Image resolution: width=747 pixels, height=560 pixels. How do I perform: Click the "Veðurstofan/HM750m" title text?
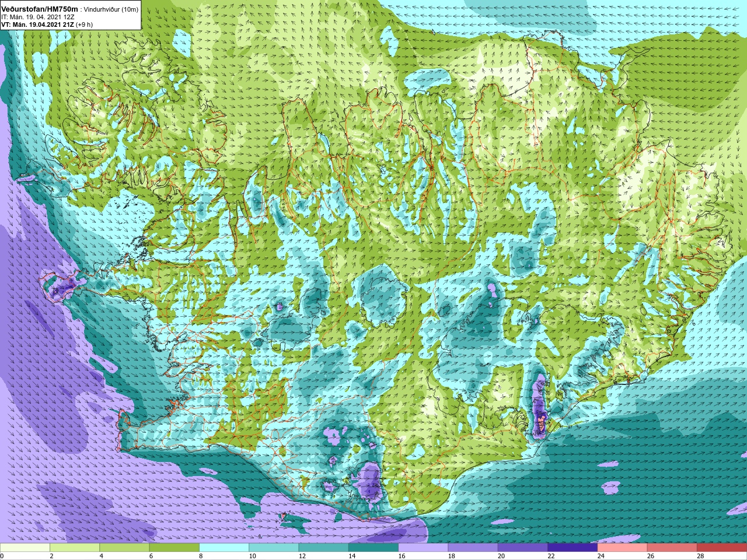(x=40, y=9)
